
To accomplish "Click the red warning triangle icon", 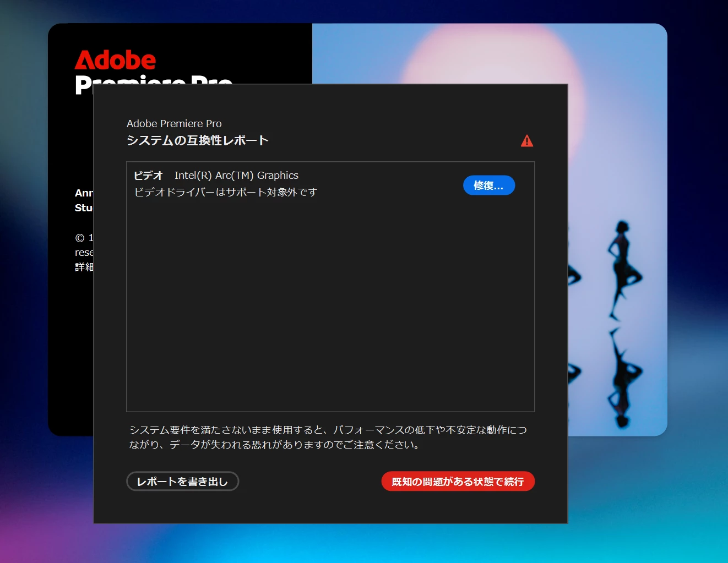I will pos(527,141).
